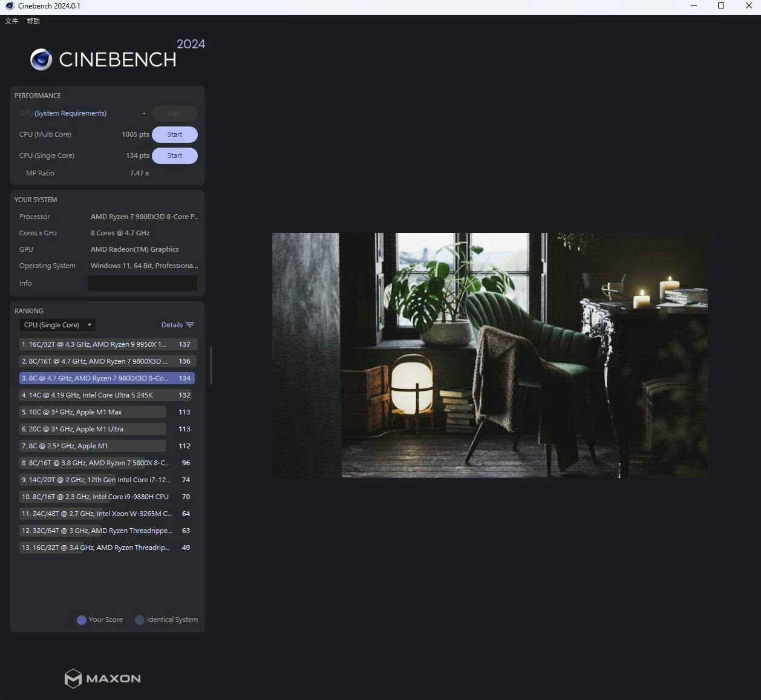Open the 文件 menu

(x=11, y=21)
